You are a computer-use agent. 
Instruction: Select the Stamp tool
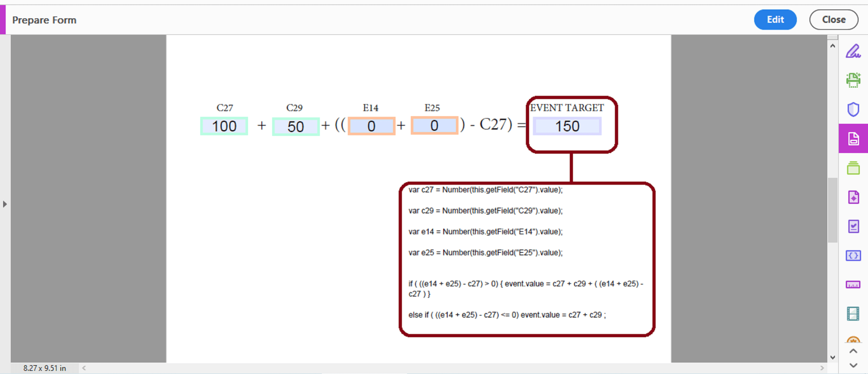853,168
